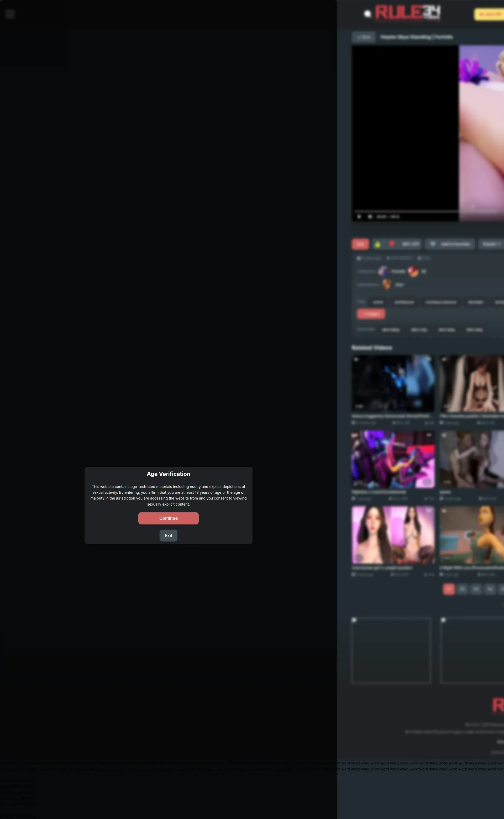Click the video progress bar in the player
Screen dimensions: 504x819
tap(405, 211)
